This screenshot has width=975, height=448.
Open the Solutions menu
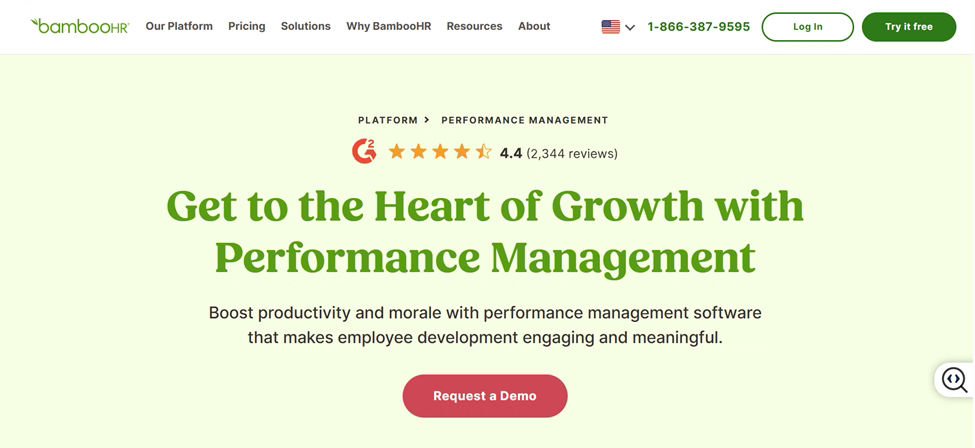[x=306, y=26]
